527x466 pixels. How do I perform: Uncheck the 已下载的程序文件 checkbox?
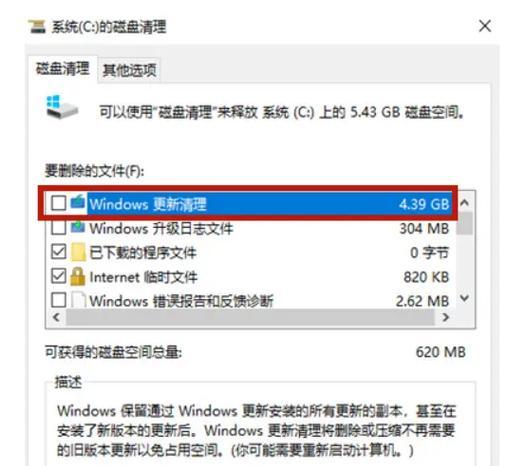(x=58, y=252)
